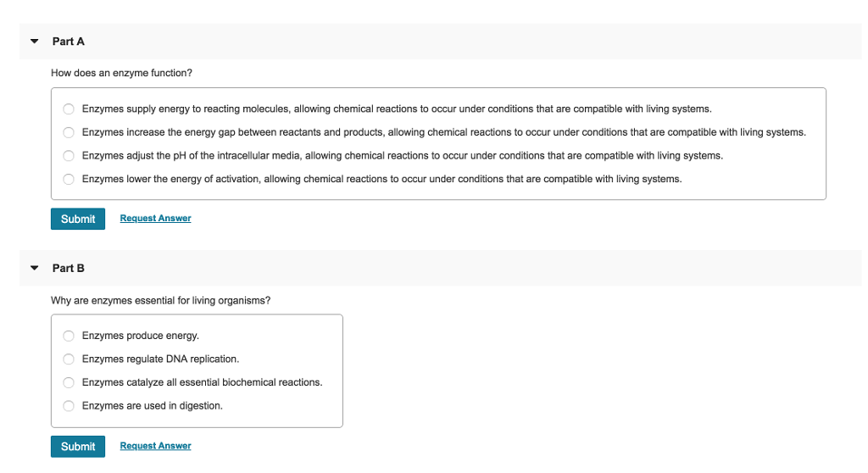Screen dimensions: 868x473
Task: Submit the Part B answer
Action: (78, 446)
